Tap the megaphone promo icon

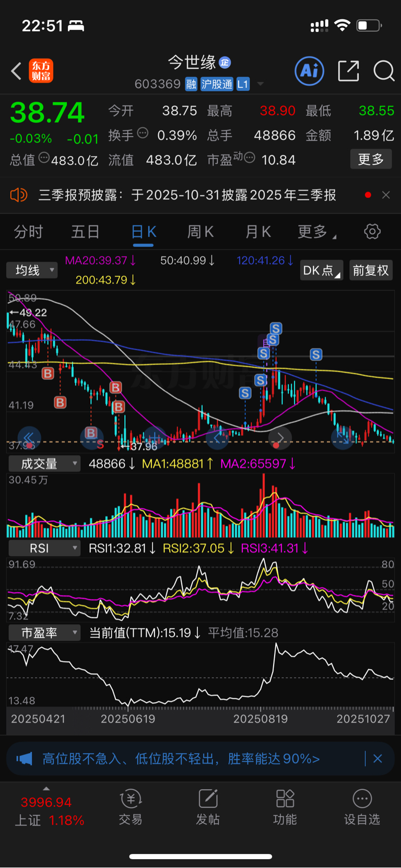point(24,758)
